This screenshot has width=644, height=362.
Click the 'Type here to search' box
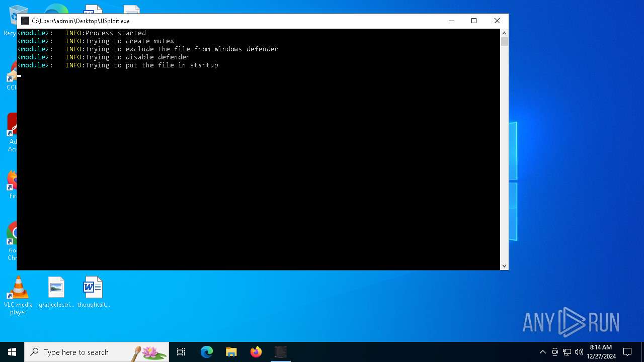pos(97,352)
